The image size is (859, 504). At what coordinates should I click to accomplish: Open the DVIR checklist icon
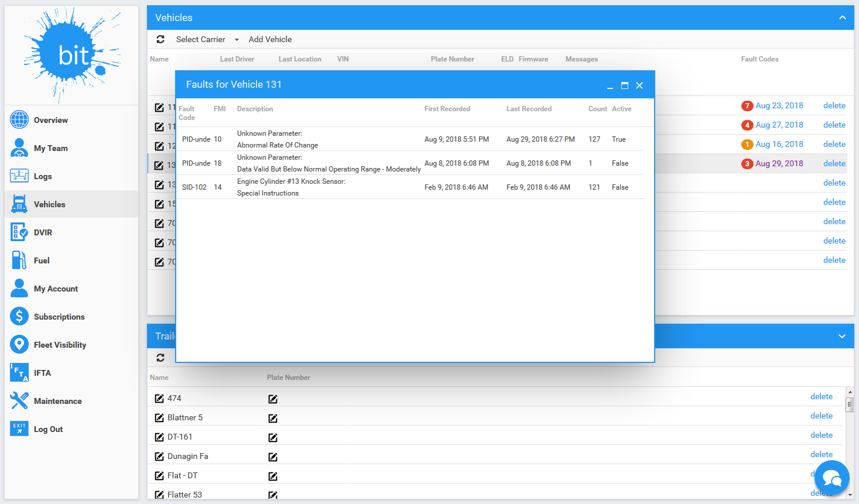pos(19,232)
